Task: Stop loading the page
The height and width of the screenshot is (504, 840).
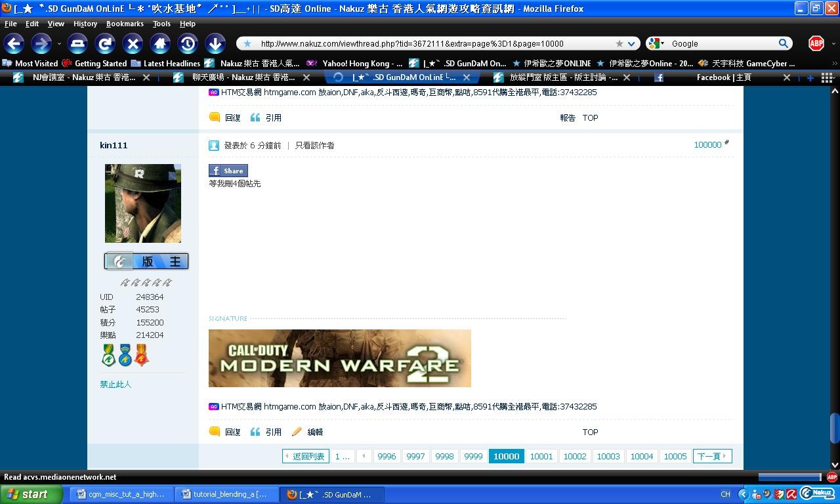Action: pyautogui.click(x=133, y=43)
